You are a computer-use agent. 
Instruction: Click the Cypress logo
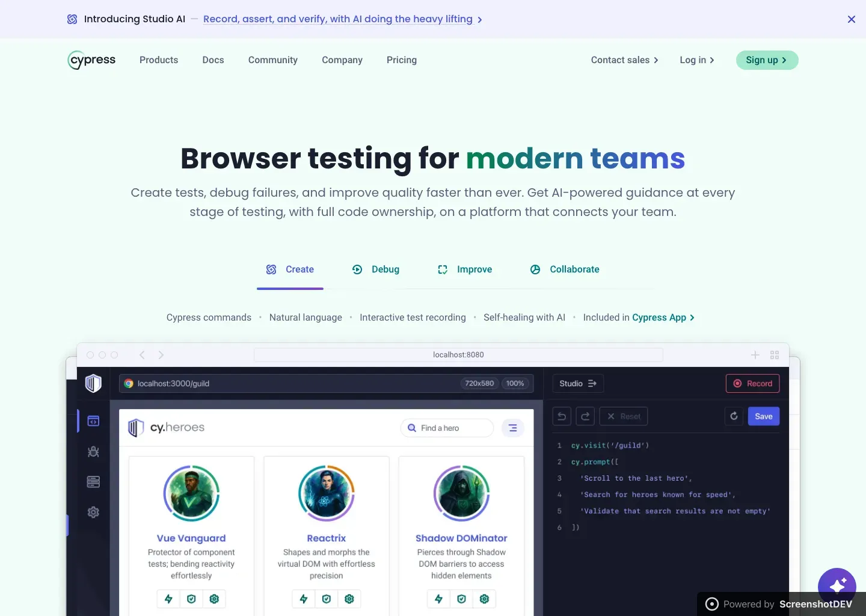(x=91, y=60)
